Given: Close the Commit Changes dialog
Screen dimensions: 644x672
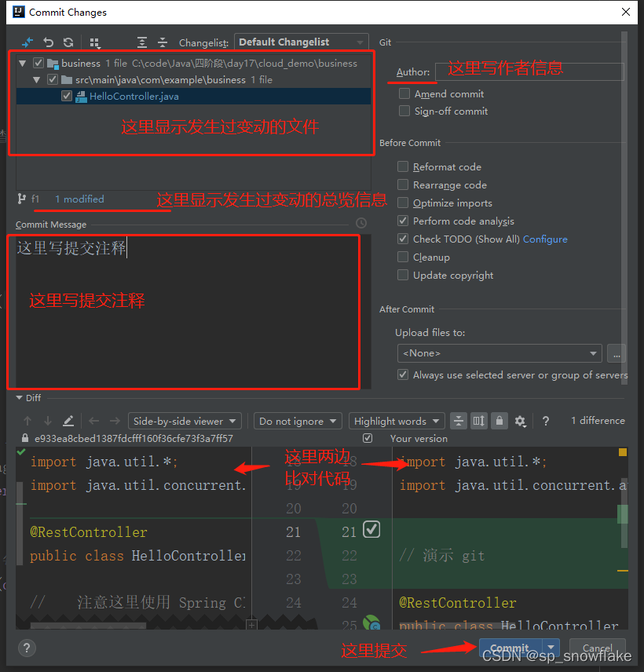Looking at the screenshot, I should click(626, 12).
